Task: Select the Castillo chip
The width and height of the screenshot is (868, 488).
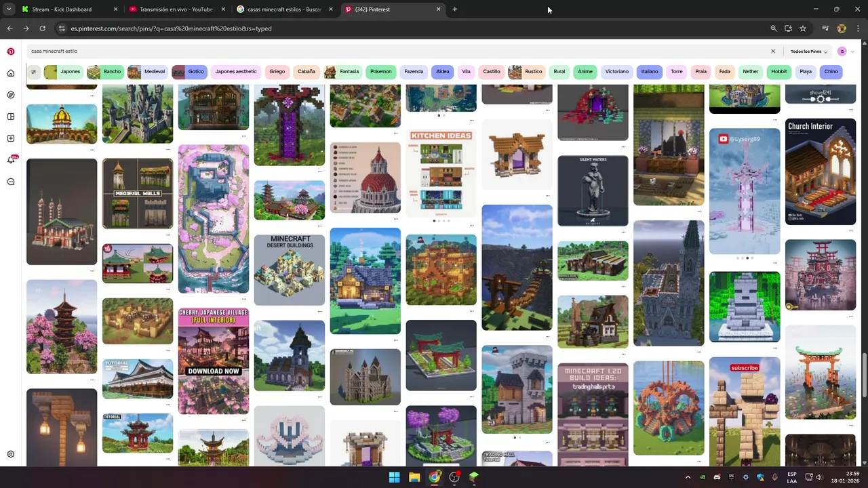Action: click(x=492, y=72)
